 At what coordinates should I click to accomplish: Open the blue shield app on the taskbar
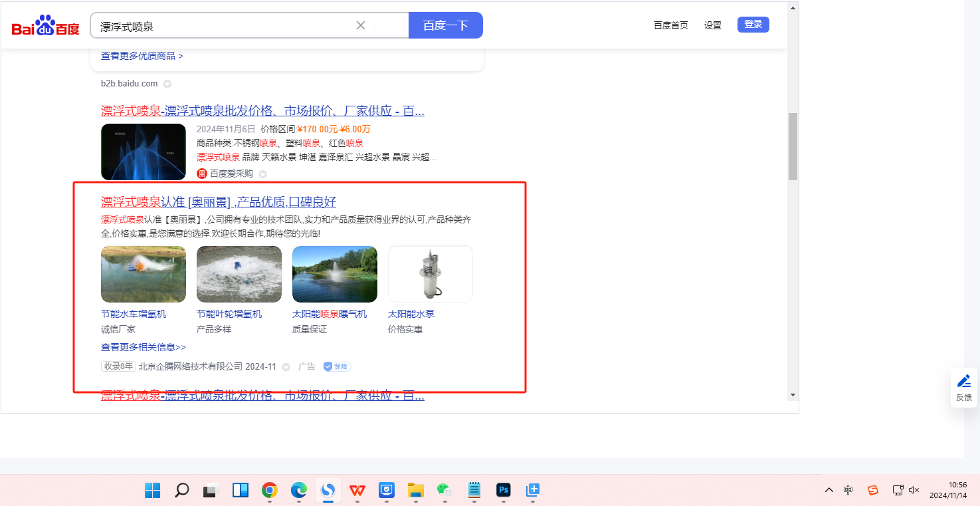387,491
